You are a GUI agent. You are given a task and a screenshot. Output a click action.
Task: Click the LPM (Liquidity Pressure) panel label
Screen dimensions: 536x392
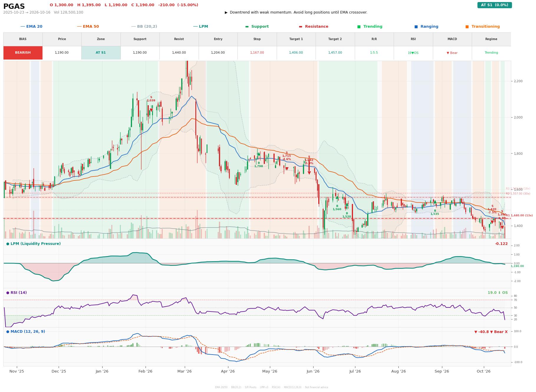point(34,244)
